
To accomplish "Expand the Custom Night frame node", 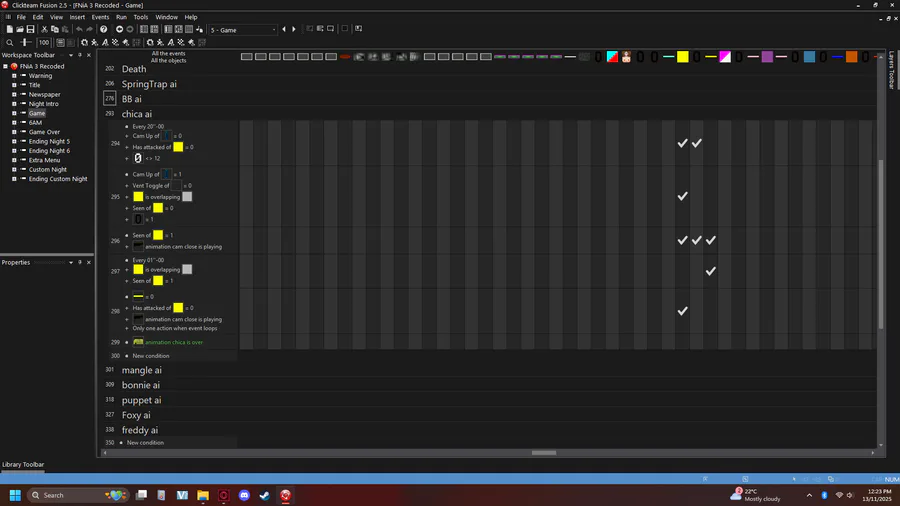I will tap(14, 170).
